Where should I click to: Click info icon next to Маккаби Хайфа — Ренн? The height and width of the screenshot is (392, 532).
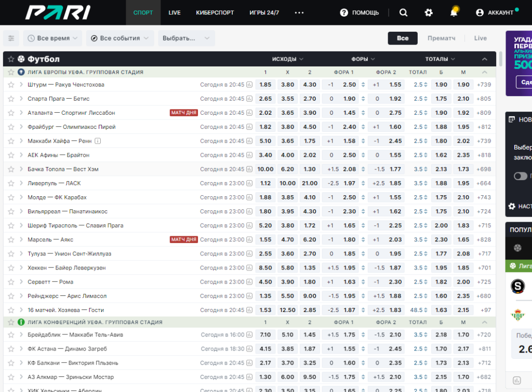(98, 141)
